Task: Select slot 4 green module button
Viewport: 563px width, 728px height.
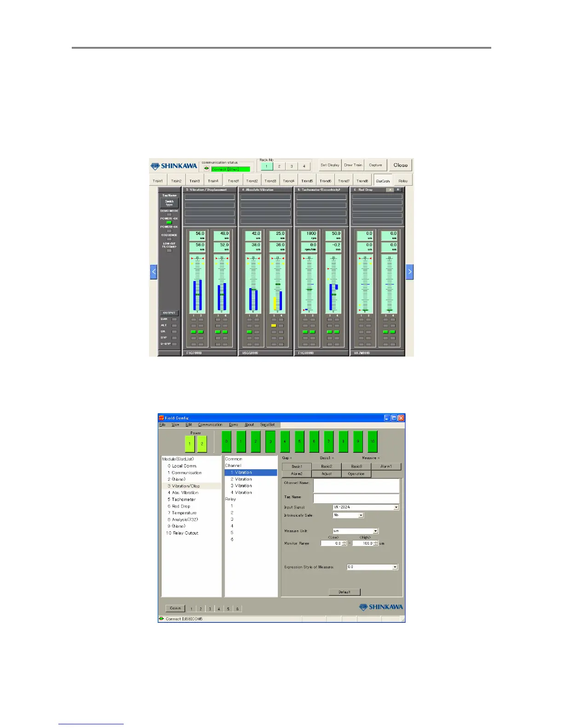Action: pyautogui.click(x=285, y=441)
